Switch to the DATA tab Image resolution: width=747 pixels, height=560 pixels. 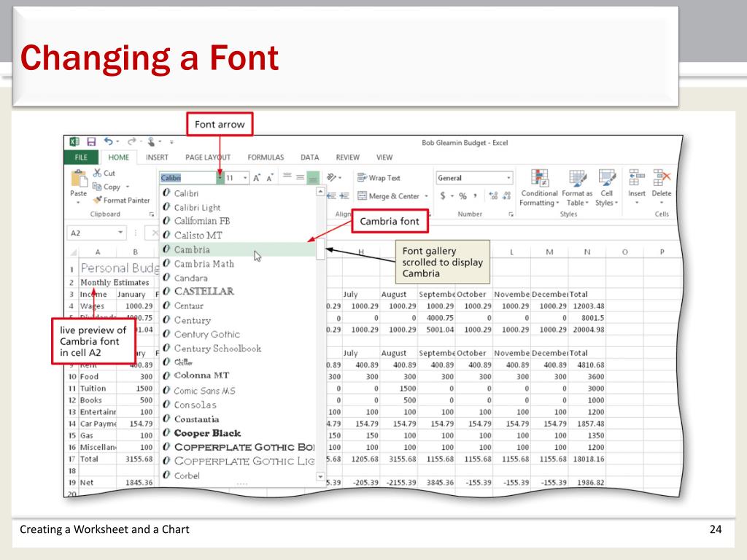pyautogui.click(x=309, y=157)
